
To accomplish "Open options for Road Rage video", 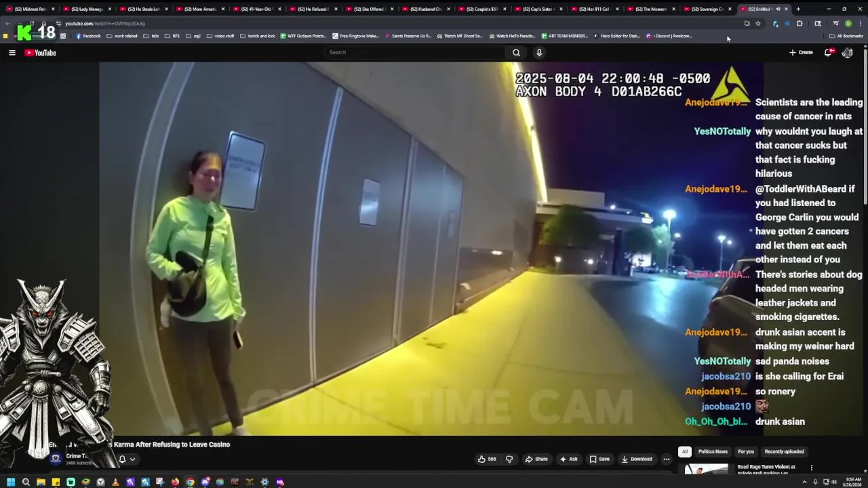I will click(811, 468).
